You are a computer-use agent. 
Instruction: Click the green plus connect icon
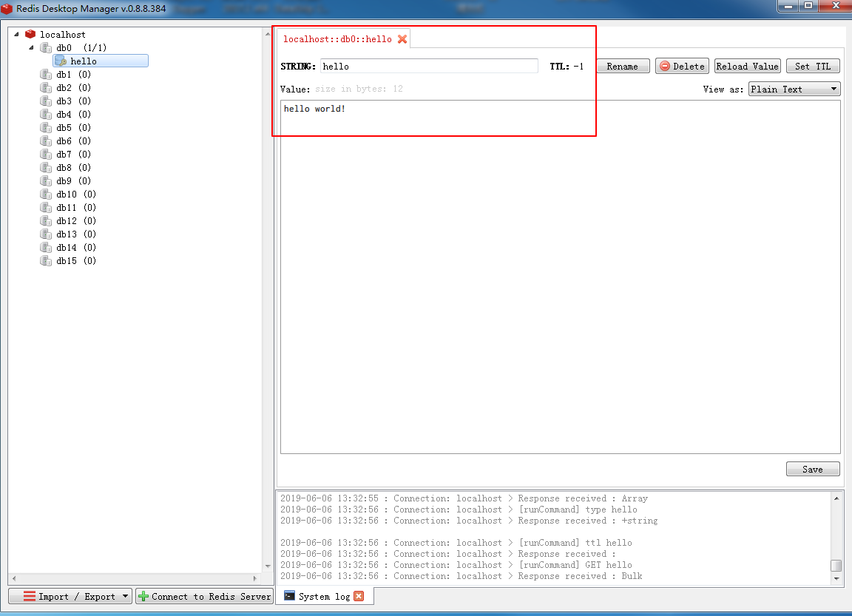pos(143,596)
